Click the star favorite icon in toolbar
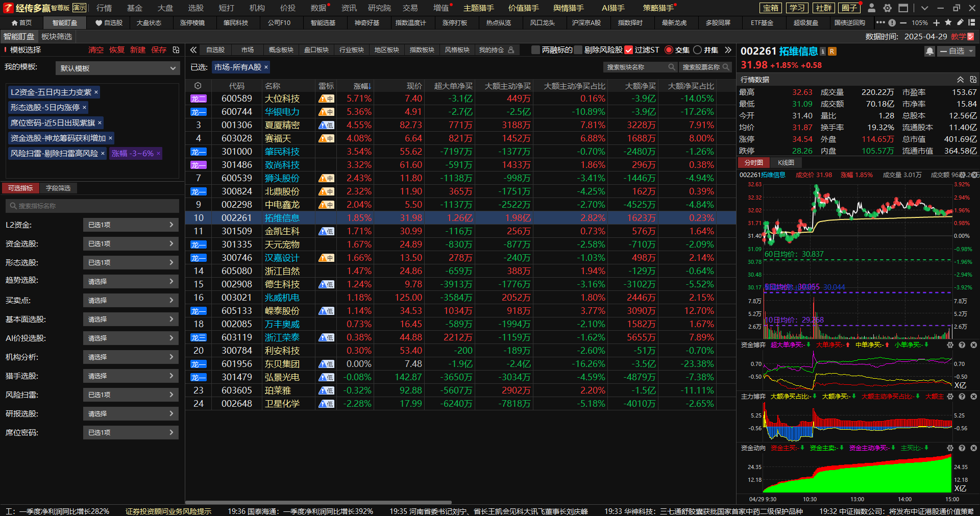The height and width of the screenshot is (516, 980). click(x=948, y=22)
